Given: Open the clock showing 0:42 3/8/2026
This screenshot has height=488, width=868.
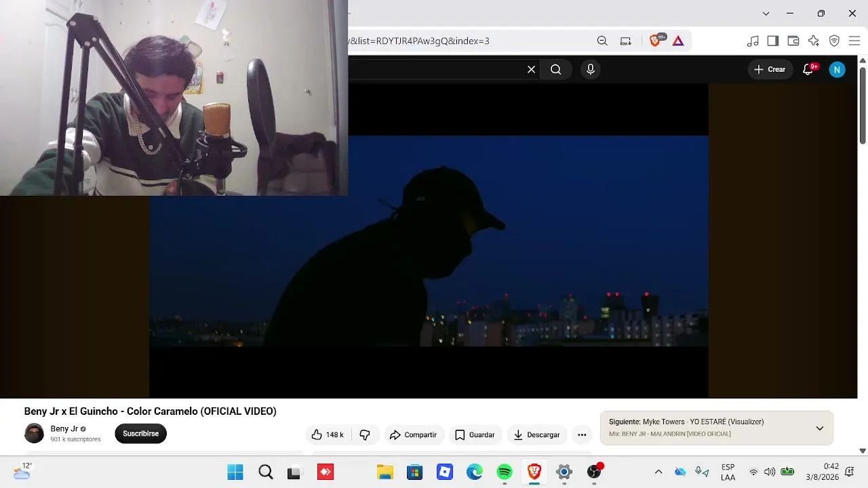Looking at the screenshot, I should (x=822, y=472).
